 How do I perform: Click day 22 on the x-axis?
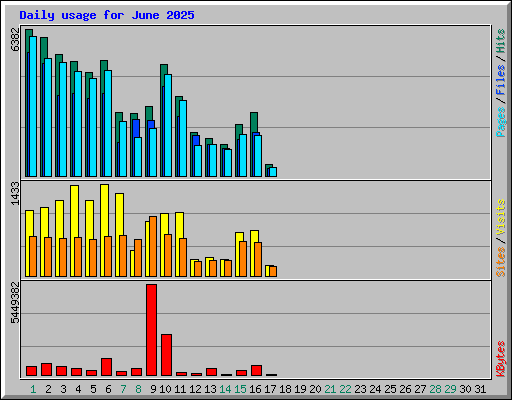click(x=345, y=389)
